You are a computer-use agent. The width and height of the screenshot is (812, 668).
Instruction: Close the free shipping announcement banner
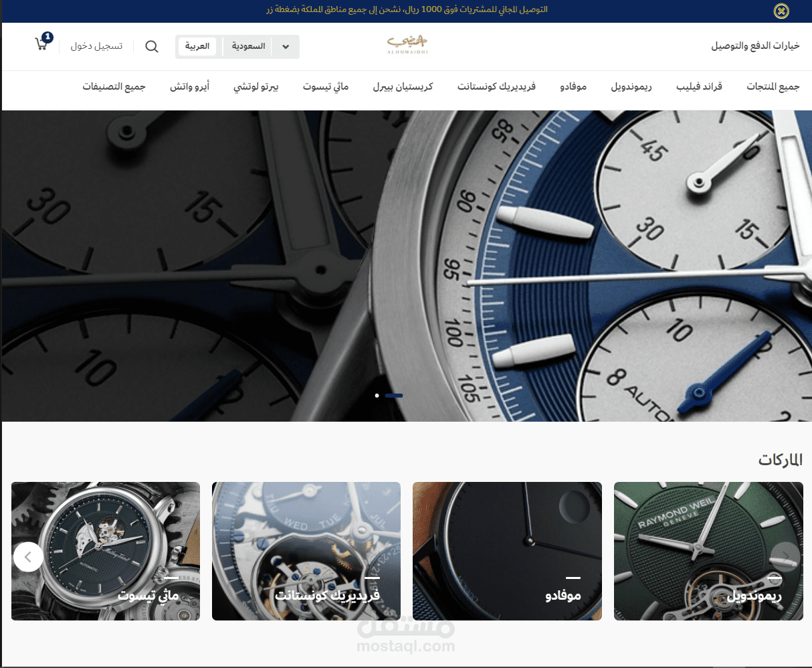(x=781, y=11)
